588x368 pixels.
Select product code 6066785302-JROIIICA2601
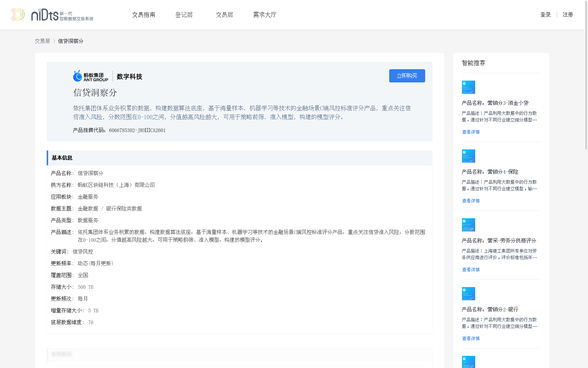[137, 130]
